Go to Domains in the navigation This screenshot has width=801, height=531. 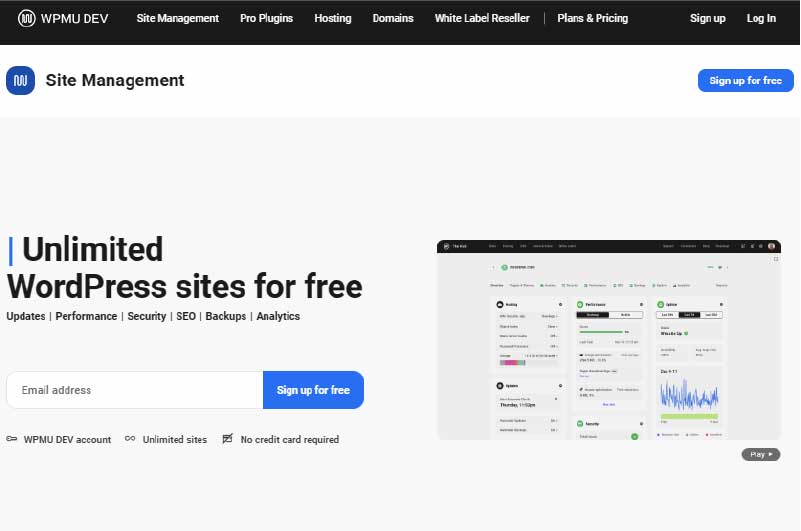(393, 18)
